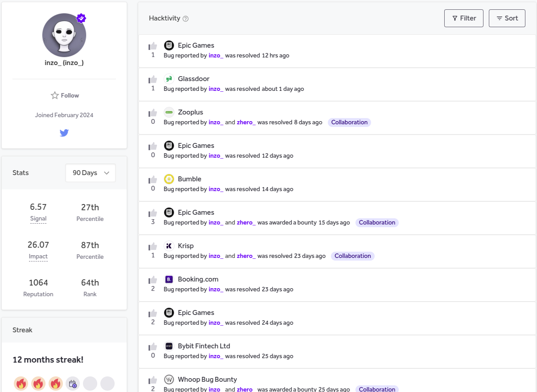This screenshot has width=537, height=392.
Task: Open zhero_ profile in the Krisp row
Action: [246, 256]
